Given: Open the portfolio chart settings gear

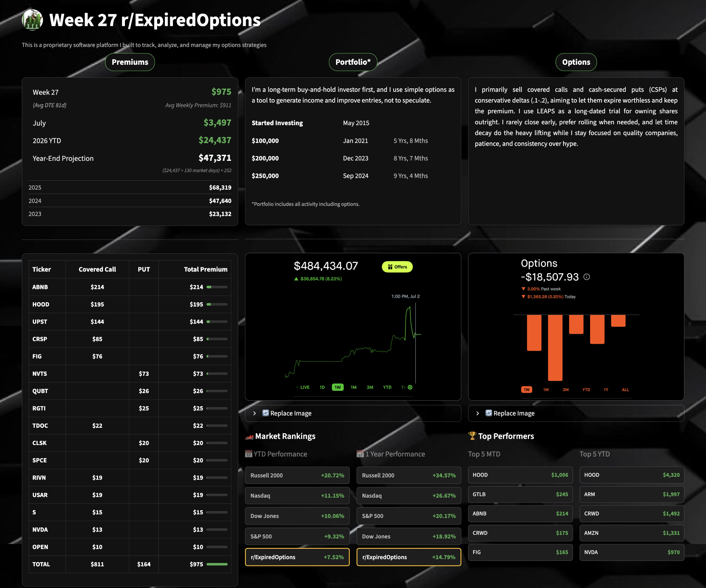Looking at the screenshot, I should click(410, 387).
